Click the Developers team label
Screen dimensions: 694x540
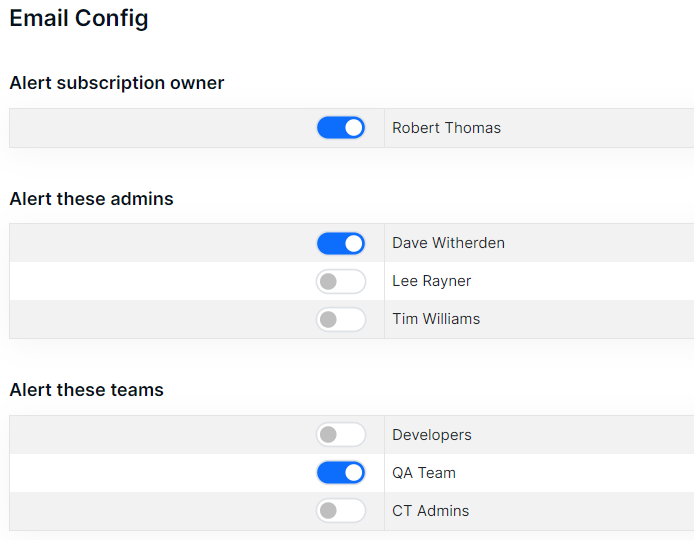[x=432, y=435]
